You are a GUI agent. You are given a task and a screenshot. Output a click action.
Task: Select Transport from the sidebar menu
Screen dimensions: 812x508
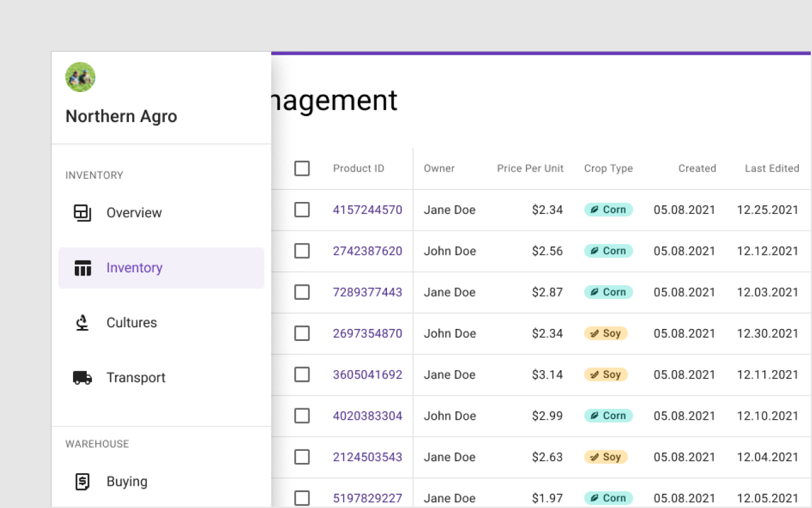[x=135, y=377]
